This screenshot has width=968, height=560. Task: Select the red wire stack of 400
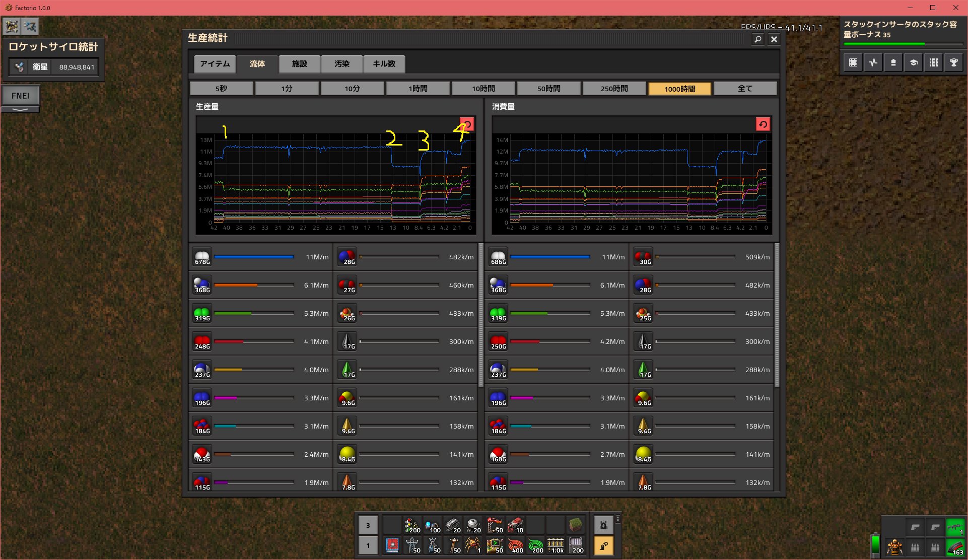point(515,545)
